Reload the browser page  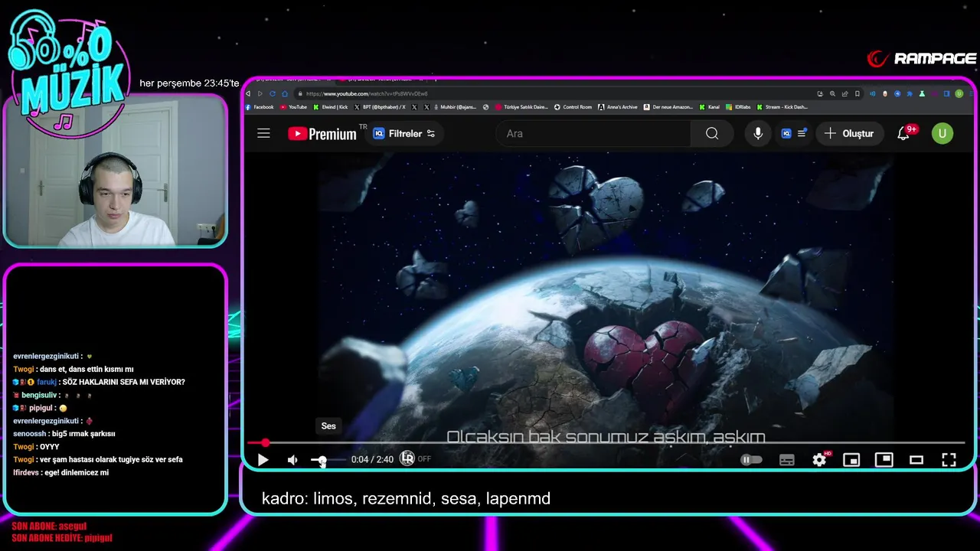click(272, 93)
